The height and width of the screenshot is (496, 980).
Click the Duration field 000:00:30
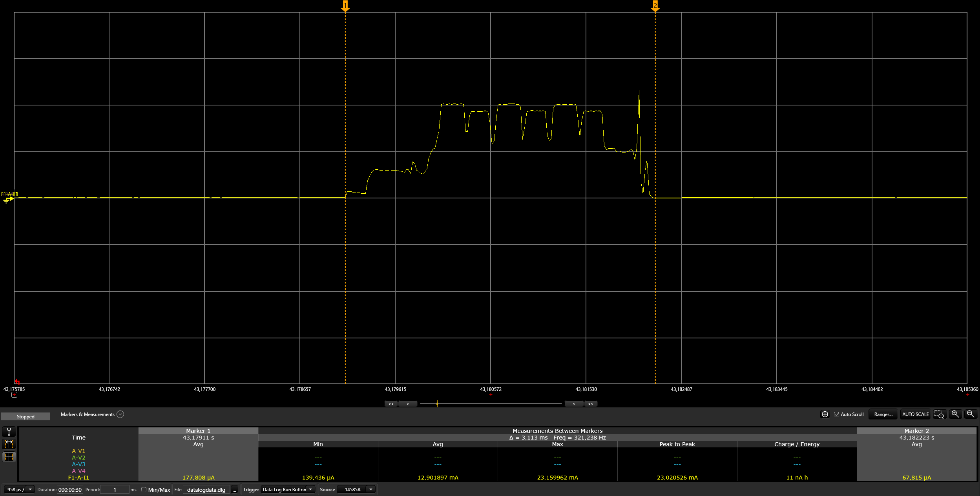pos(70,489)
